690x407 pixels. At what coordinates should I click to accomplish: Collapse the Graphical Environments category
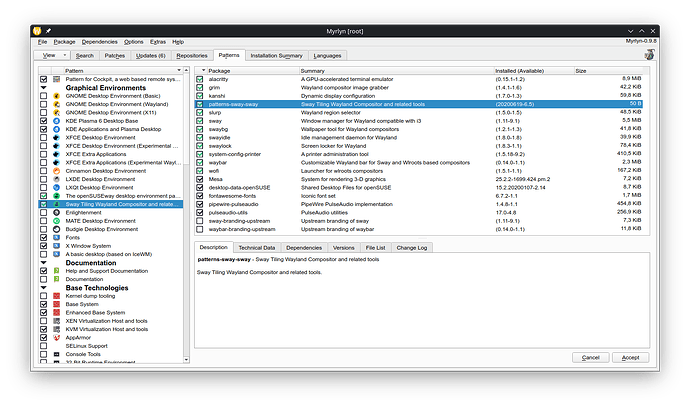[x=43, y=88]
